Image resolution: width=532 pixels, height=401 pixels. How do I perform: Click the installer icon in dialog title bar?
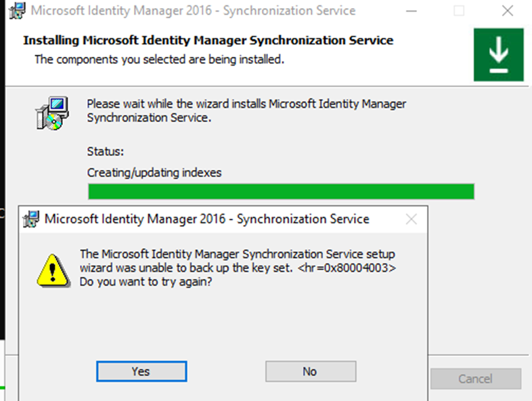(31, 219)
